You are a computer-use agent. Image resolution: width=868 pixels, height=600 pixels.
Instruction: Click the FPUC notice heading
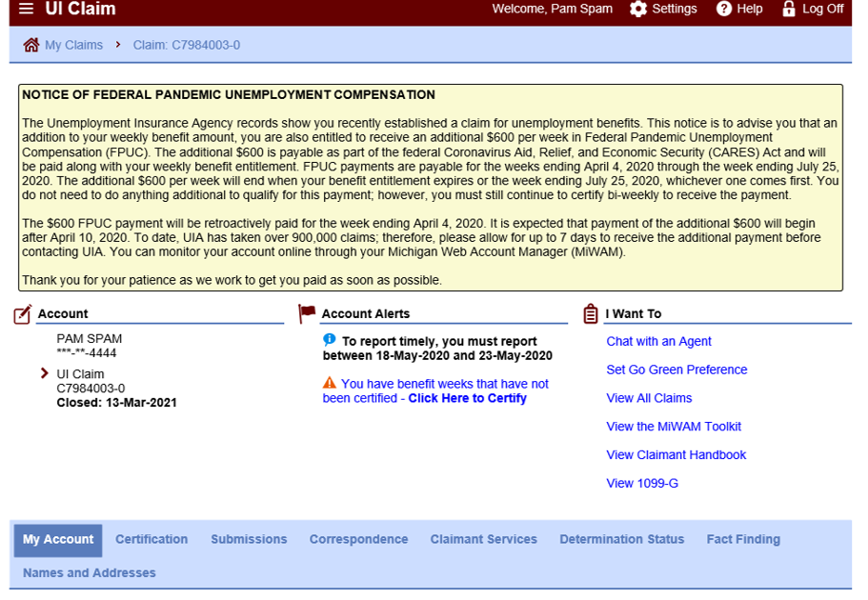[x=228, y=94]
